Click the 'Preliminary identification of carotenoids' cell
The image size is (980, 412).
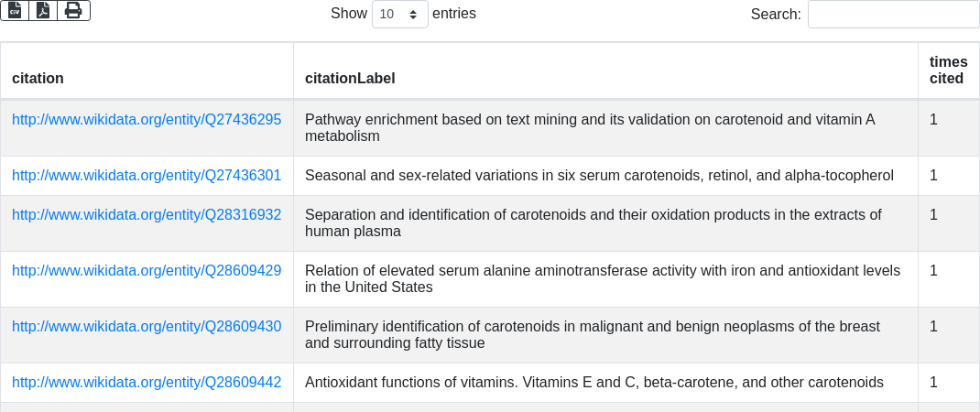pyautogui.click(x=592, y=335)
